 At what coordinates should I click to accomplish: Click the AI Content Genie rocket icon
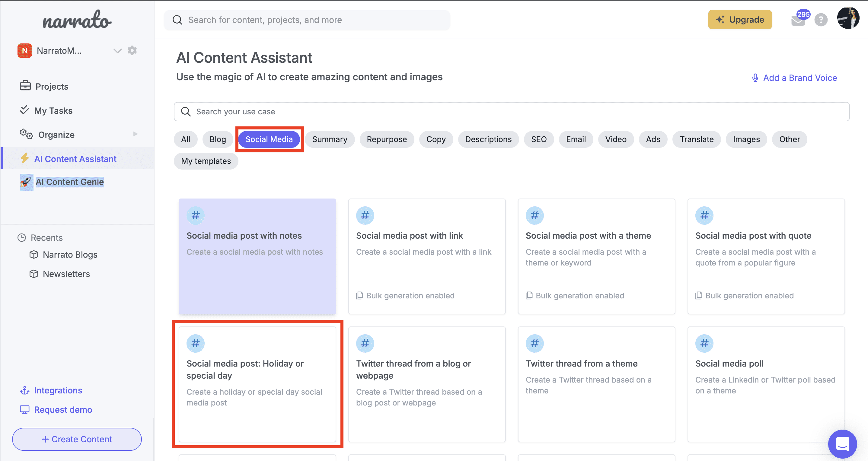click(x=26, y=182)
